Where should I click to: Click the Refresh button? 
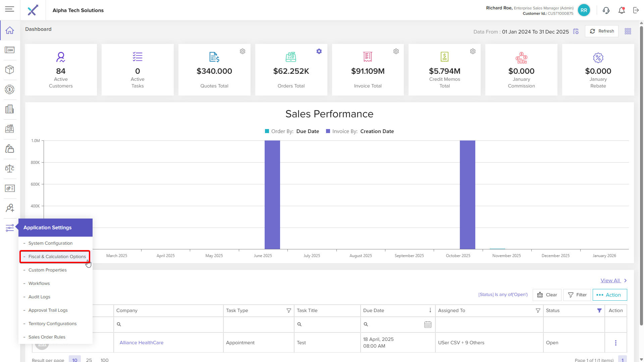(x=602, y=31)
